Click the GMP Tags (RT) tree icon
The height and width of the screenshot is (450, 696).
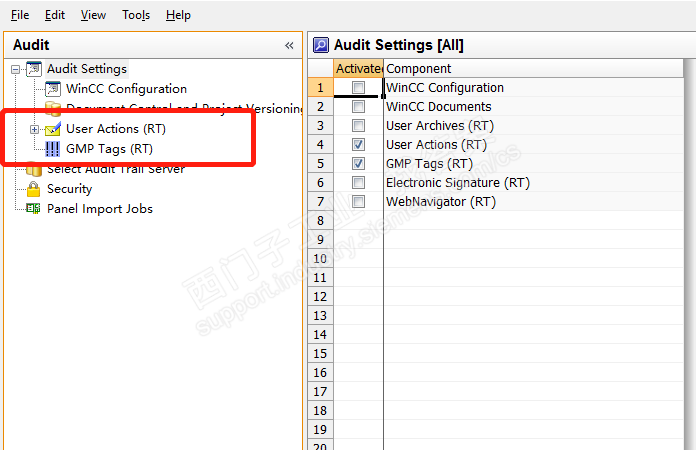53,149
